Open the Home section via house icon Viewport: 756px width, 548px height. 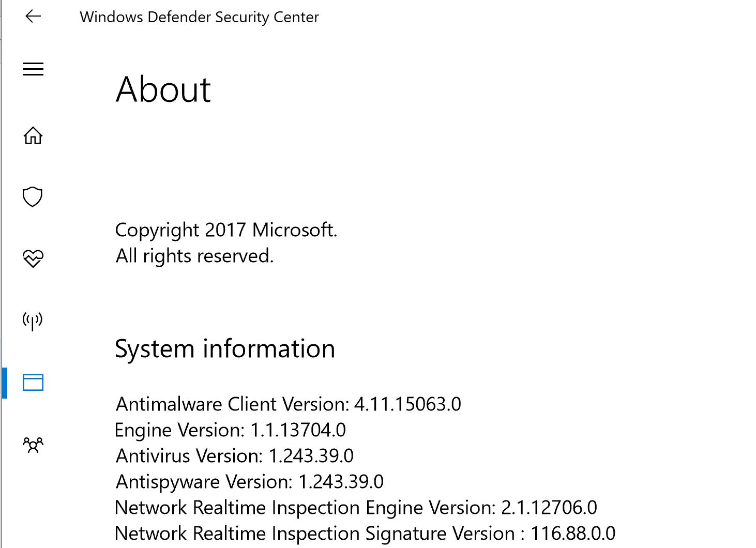[33, 136]
